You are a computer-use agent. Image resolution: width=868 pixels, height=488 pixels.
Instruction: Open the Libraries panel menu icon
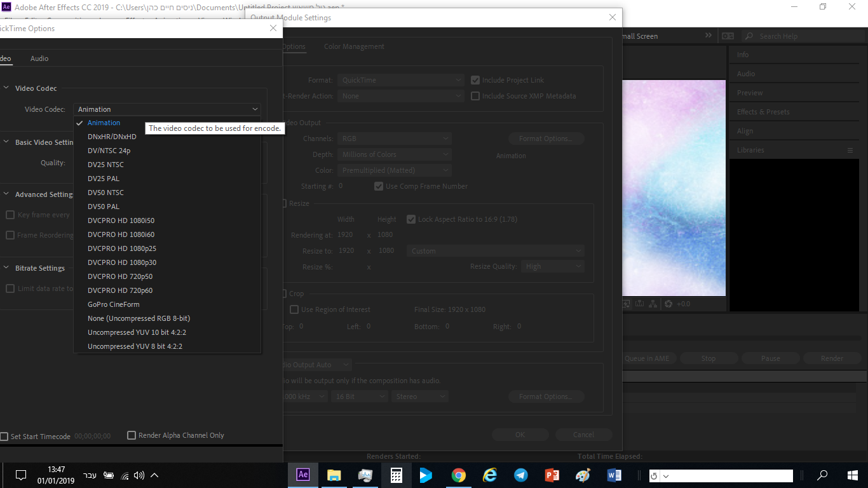pyautogui.click(x=850, y=150)
